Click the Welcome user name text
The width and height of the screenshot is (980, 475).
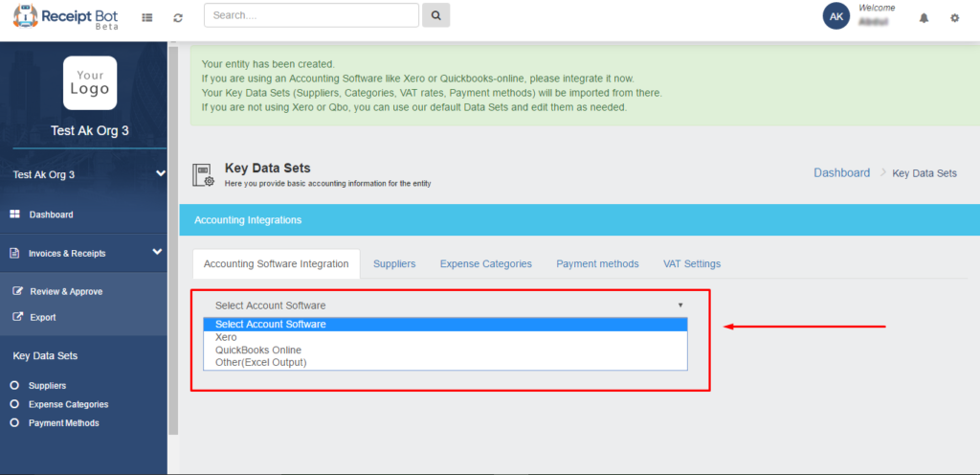click(877, 14)
